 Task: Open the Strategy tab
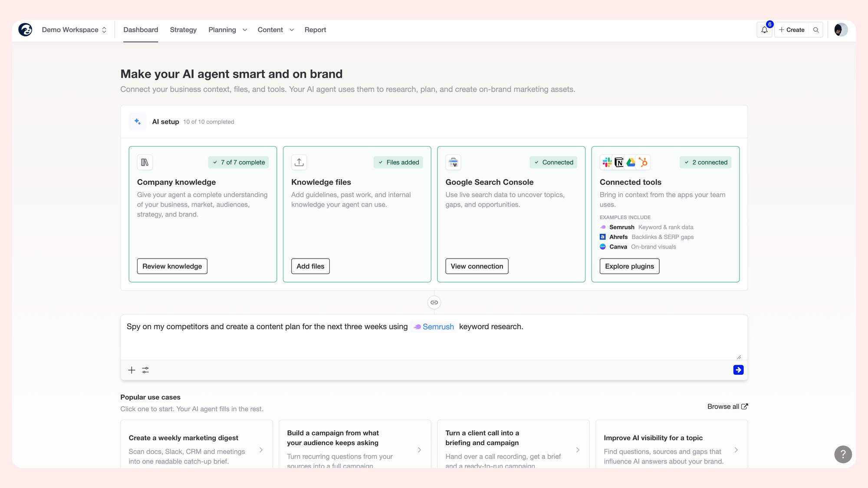tap(183, 30)
